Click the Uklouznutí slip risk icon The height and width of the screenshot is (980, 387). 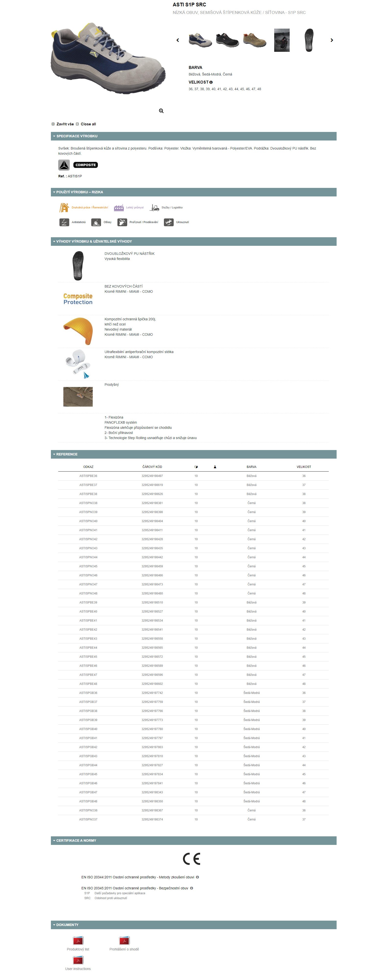coord(169,222)
